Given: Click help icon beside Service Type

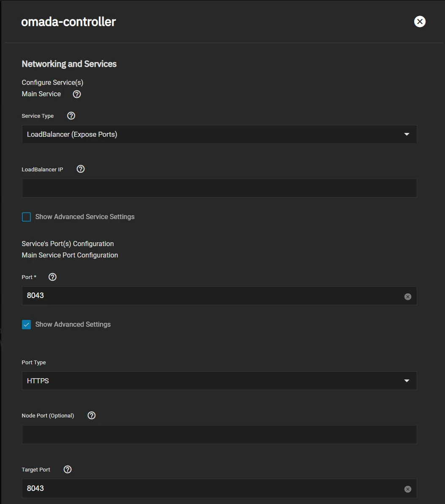Looking at the screenshot, I should coord(71,116).
